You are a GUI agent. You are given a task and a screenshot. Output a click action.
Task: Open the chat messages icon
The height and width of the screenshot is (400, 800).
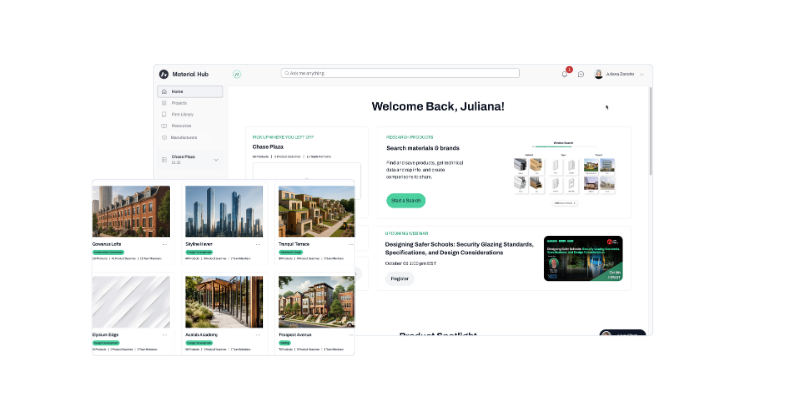pos(581,74)
